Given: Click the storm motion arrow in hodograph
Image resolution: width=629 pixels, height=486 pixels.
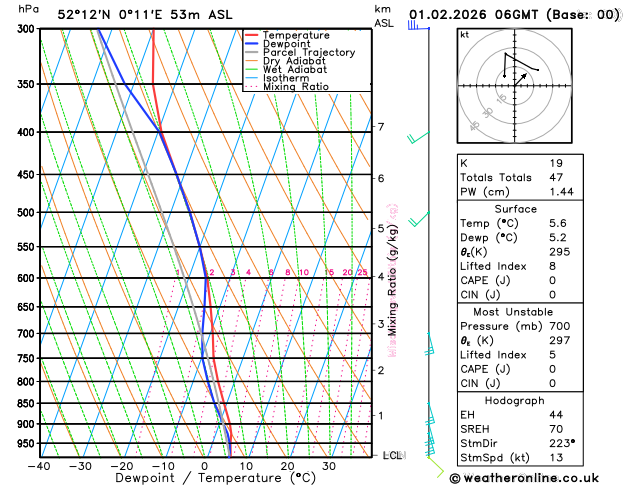Looking at the screenshot, I should [x=521, y=79].
